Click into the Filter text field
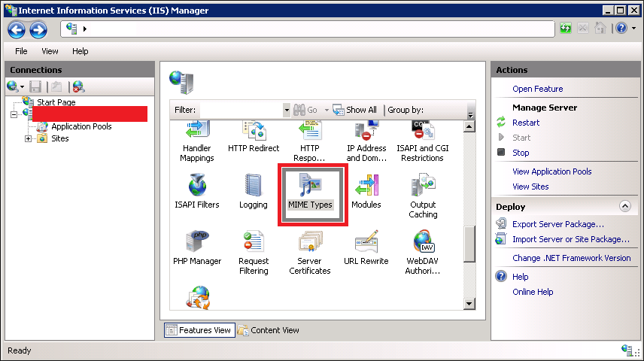Screen dimensions: 644x361 tap(241, 110)
